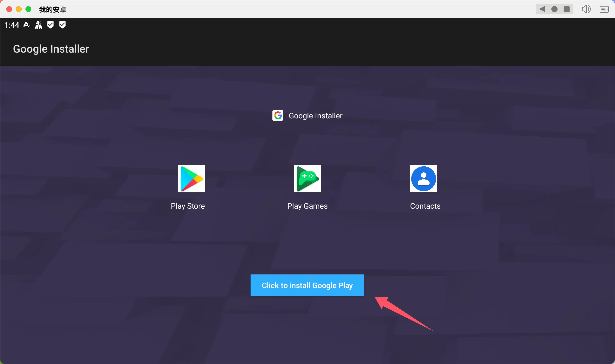Screen dimensions: 615x364
Task: Close the window with the red button
Action: tap(9, 9)
